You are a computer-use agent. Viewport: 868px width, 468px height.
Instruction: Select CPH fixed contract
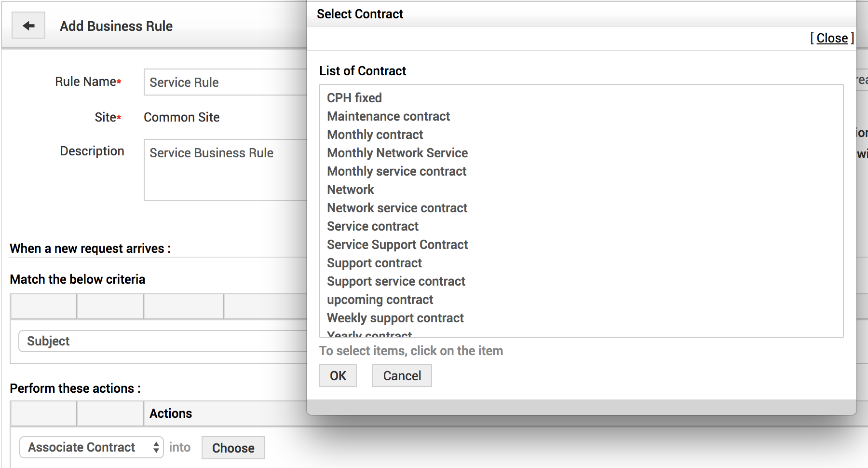click(354, 98)
